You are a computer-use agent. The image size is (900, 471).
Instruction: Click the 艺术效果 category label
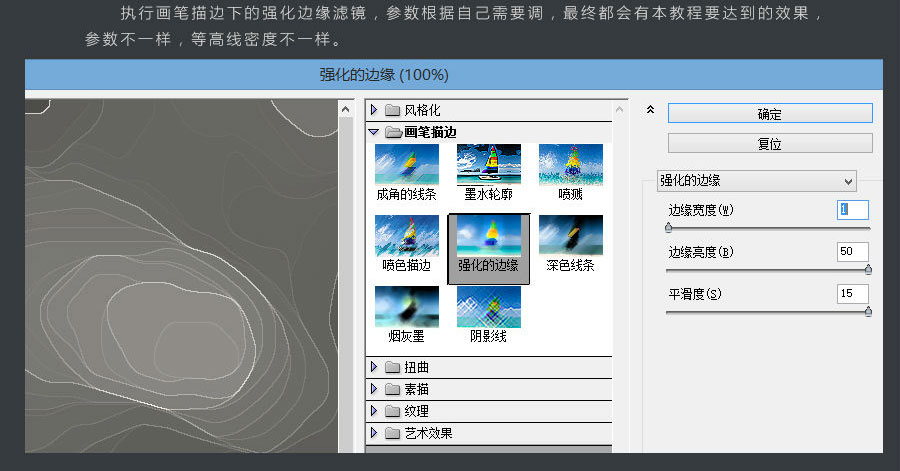[428, 433]
